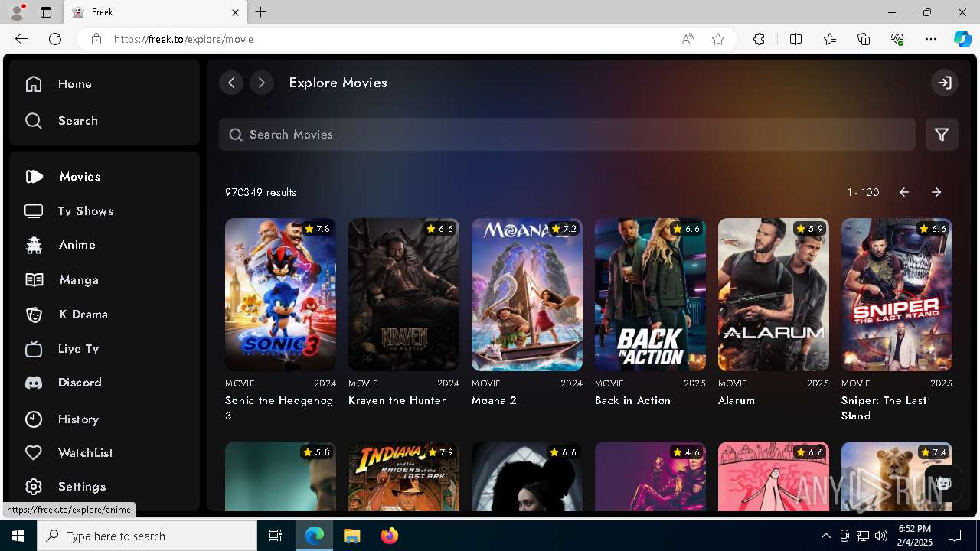980x551 pixels.
Task: Open Alarum movie poster
Action: pos(773,295)
